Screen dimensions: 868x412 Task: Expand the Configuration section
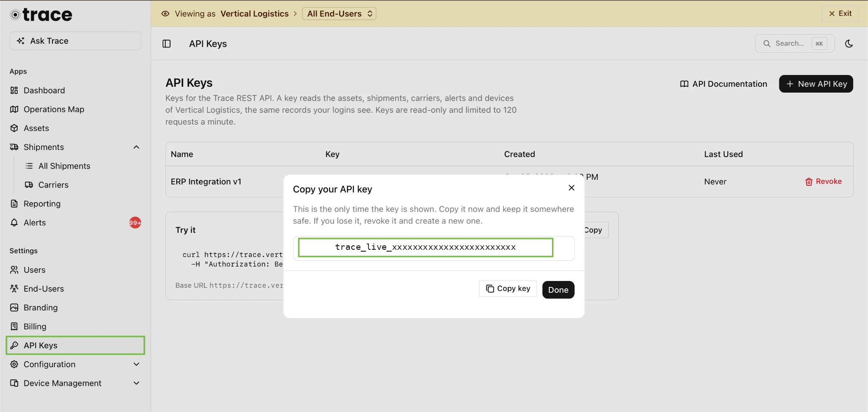[x=75, y=365]
